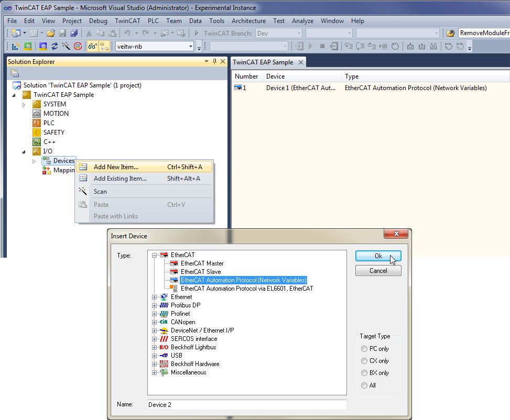
Task: Click PLC Logout icon
Action: (334, 47)
